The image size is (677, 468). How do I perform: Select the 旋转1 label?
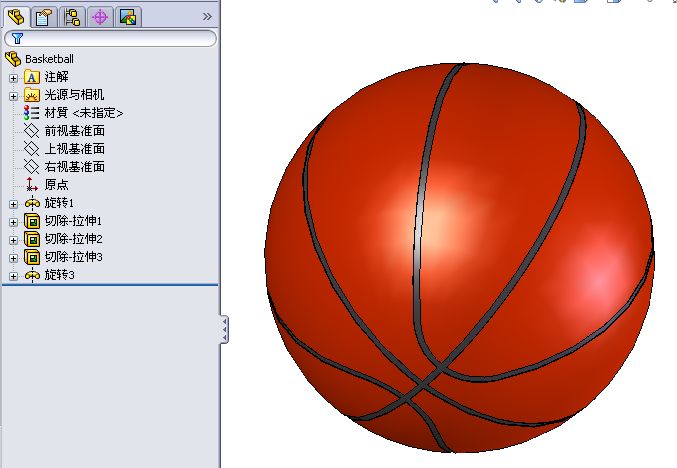click(59, 203)
